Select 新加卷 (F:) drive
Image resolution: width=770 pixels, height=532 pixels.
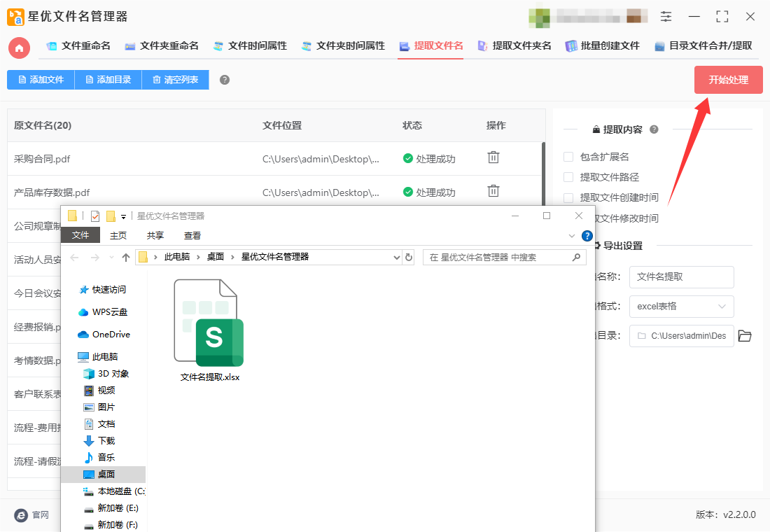coord(111,524)
